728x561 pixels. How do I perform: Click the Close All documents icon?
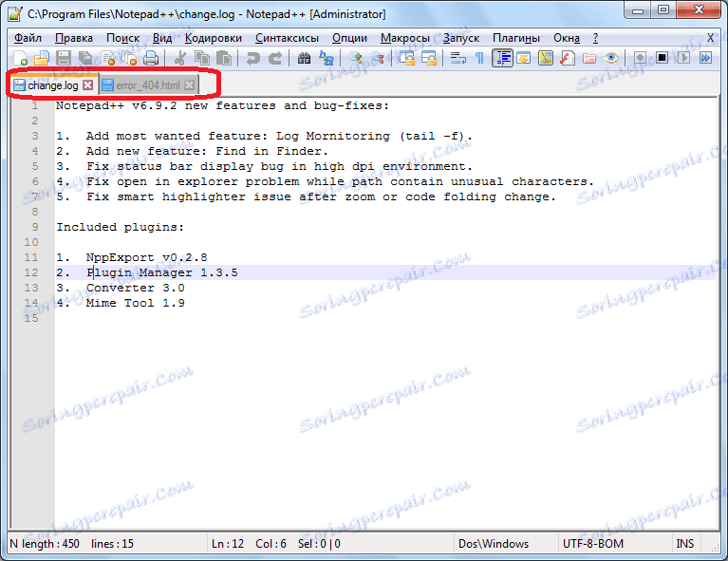pos(129,59)
